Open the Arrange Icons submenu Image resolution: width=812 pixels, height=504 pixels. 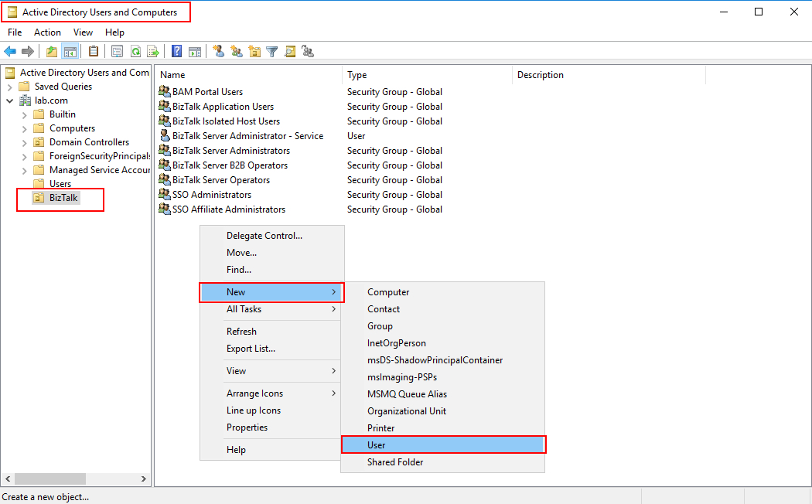(x=272, y=393)
